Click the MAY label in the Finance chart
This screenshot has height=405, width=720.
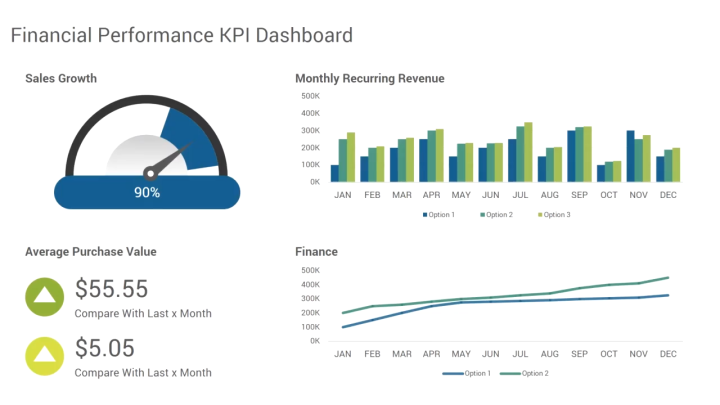(x=461, y=354)
